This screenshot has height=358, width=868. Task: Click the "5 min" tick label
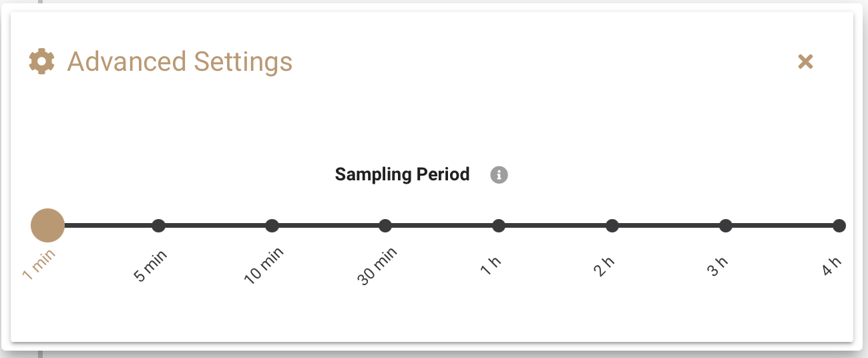click(x=150, y=265)
